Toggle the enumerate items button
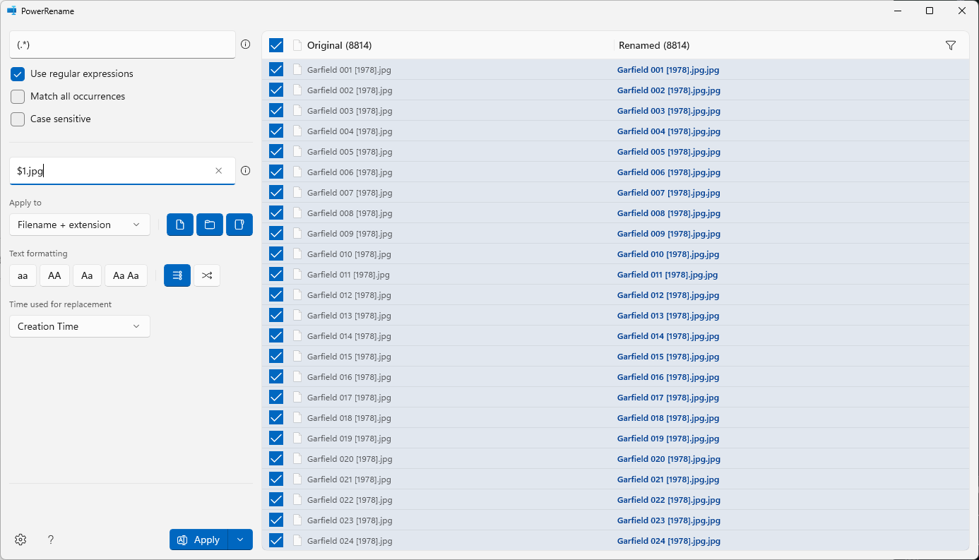 177,275
